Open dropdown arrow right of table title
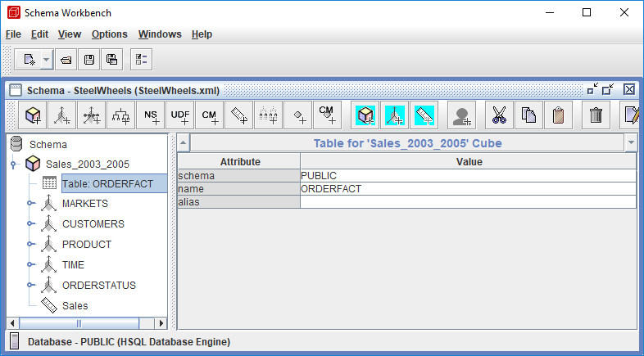The image size is (644, 356). [x=631, y=143]
